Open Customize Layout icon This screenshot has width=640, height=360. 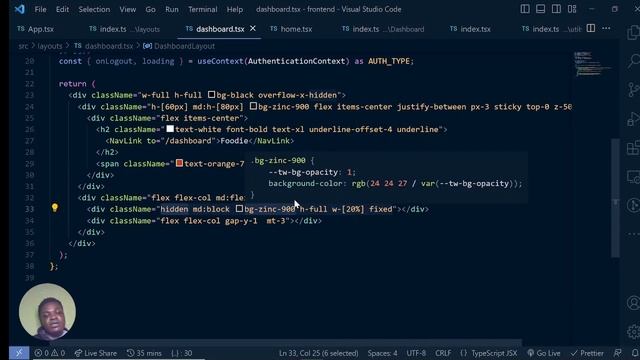point(572,9)
